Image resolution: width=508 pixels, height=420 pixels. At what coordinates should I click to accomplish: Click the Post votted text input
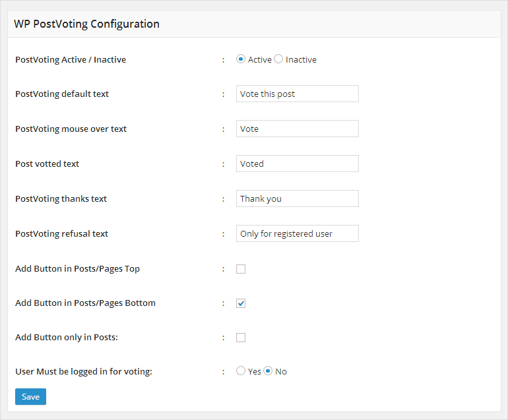298,164
